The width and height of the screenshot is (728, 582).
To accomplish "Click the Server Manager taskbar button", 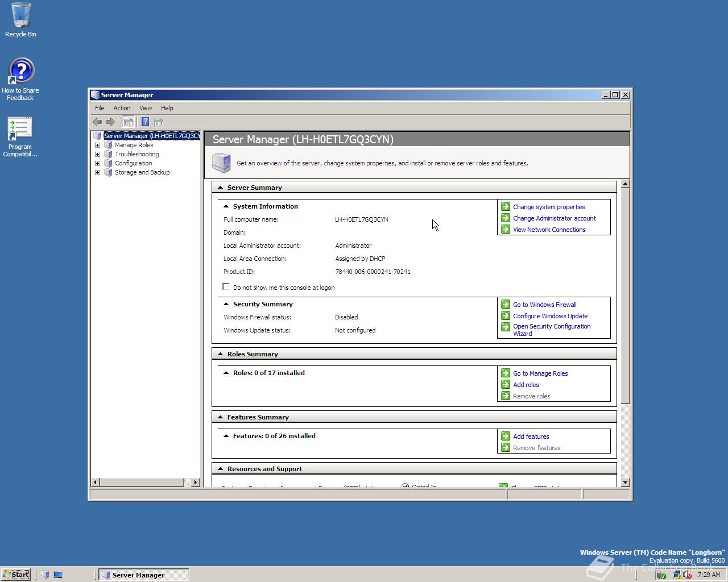I will [143, 575].
